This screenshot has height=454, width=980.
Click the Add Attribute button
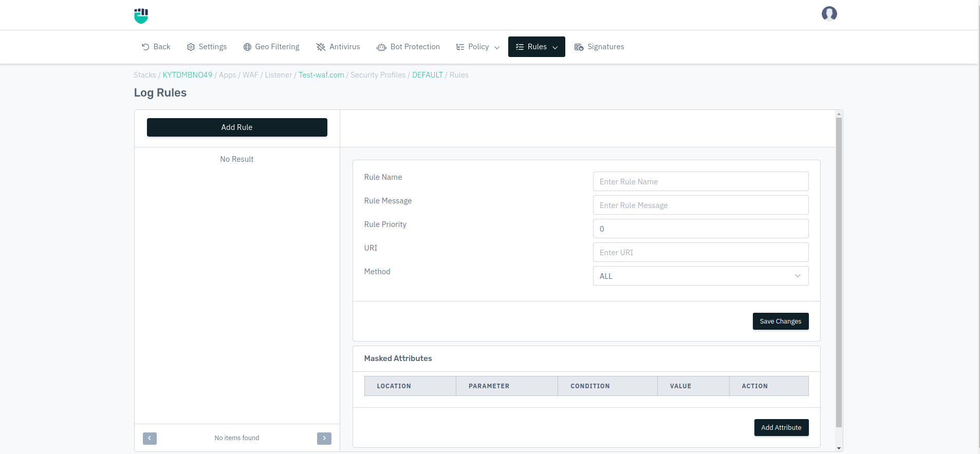(x=781, y=427)
